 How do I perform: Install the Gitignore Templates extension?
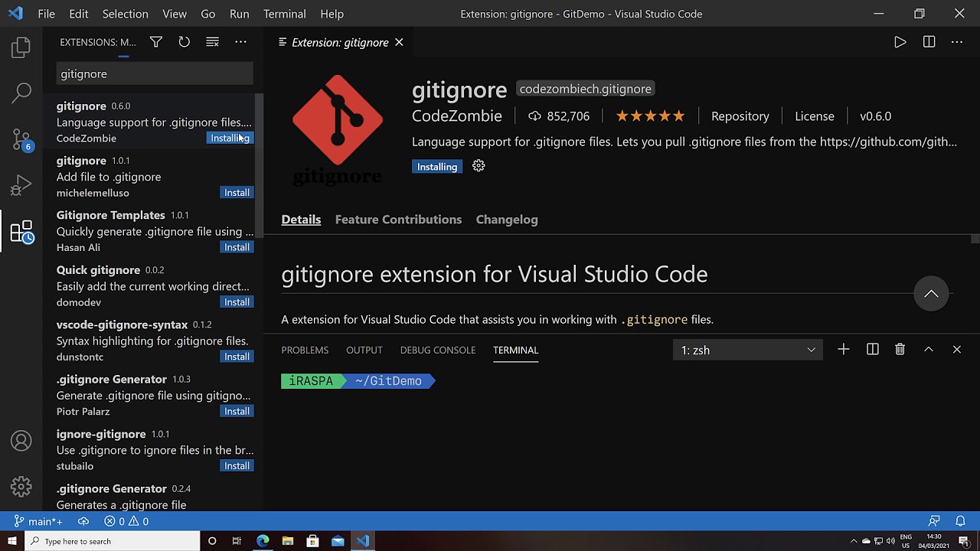tap(237, 247)
